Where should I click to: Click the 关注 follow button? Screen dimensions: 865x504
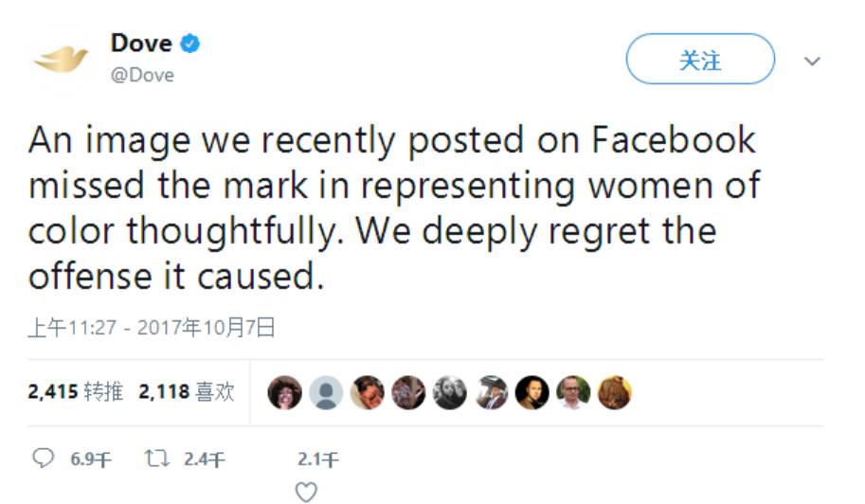click(700, 61)
